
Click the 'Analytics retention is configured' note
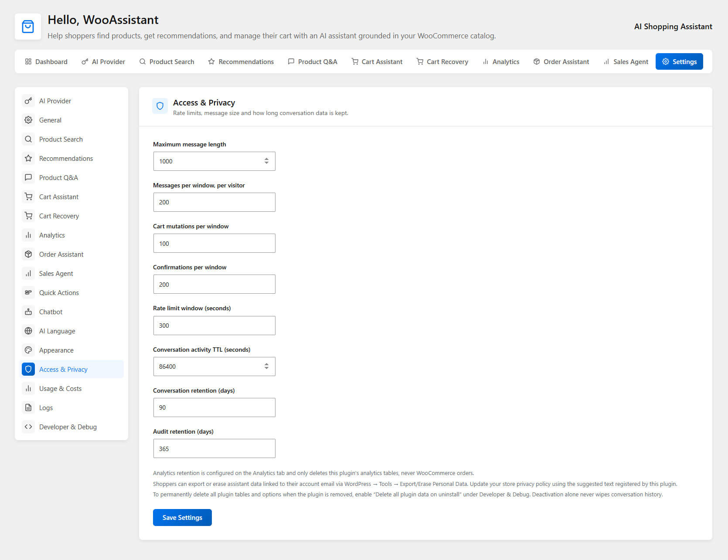point(313,473)
